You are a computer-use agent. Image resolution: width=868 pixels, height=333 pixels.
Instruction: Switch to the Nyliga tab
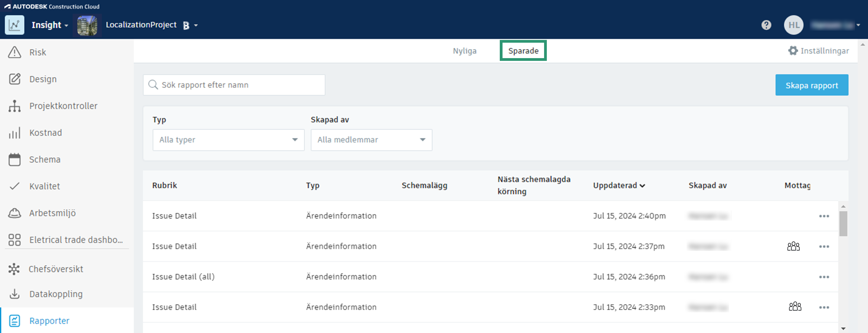coord(464,51)
